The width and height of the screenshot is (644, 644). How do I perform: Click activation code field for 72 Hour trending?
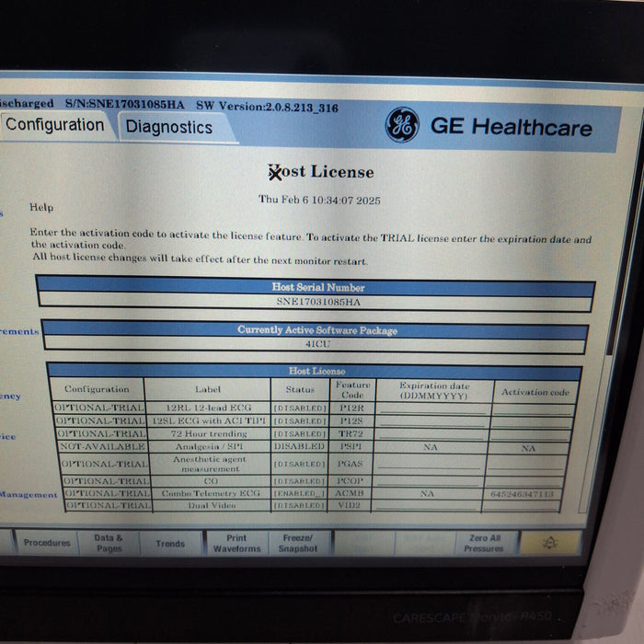click(530, 435)
